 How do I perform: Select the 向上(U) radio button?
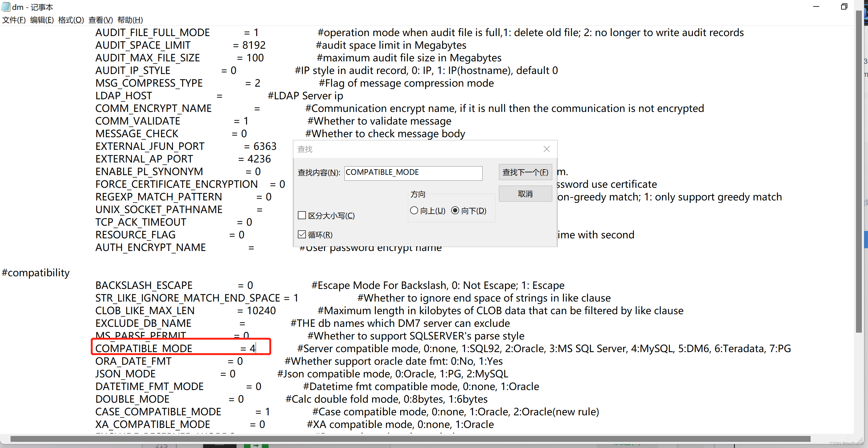(414, 210)
